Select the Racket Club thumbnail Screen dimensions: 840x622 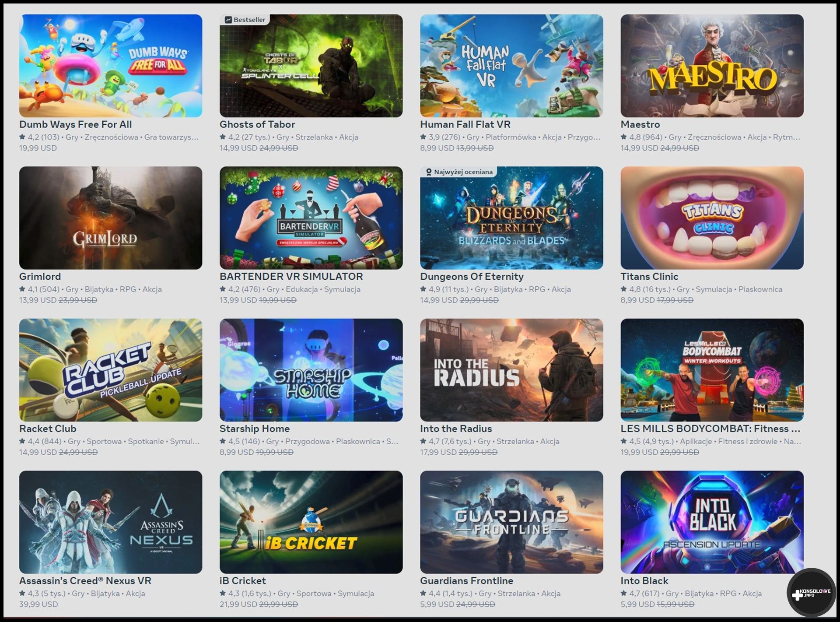(x=111, y=370)
